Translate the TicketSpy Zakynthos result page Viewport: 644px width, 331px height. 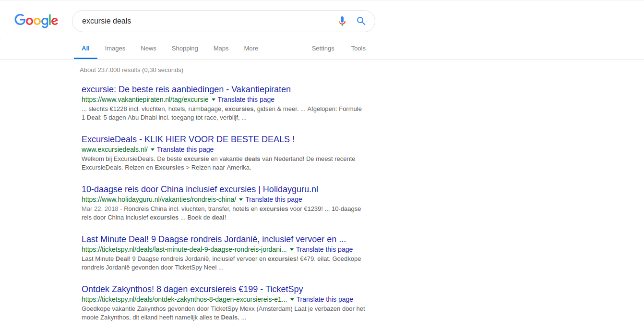click(325, 299)
